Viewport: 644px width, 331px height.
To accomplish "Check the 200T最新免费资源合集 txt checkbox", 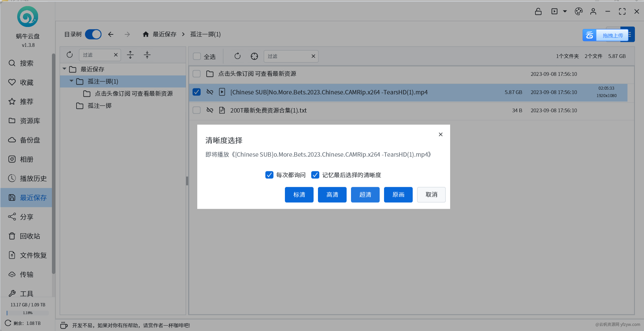I will point(197,110).
